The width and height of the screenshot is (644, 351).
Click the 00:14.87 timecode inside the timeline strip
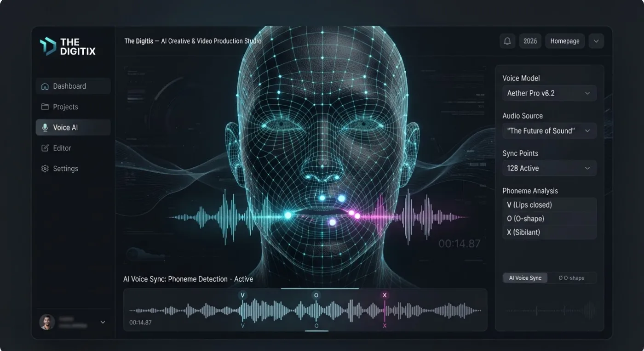point(140,323)
